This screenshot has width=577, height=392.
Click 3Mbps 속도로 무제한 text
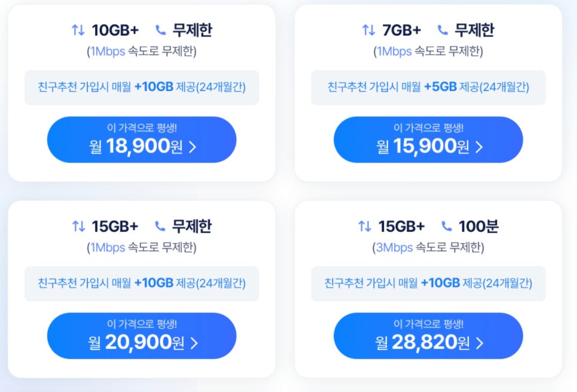point(428,247)
